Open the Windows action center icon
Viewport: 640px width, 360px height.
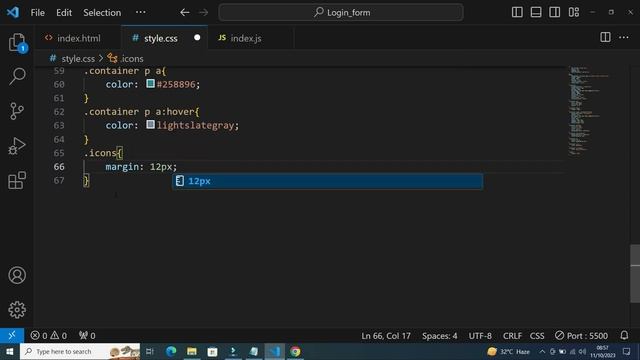[x=627, y=351]
